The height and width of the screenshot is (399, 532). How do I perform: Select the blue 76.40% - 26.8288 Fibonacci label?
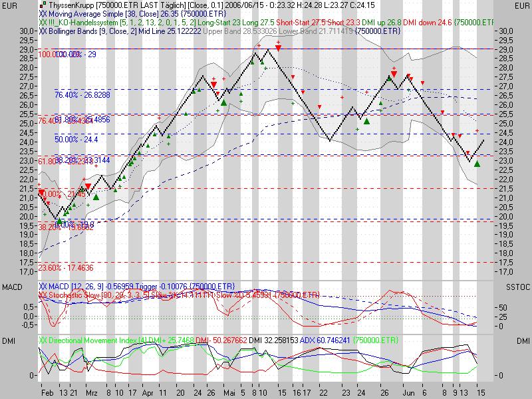[x=82, y=95]
